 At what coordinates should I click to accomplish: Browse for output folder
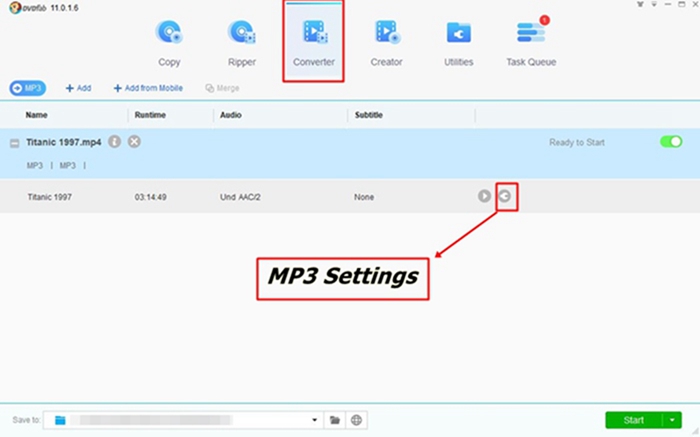point(335,421)
